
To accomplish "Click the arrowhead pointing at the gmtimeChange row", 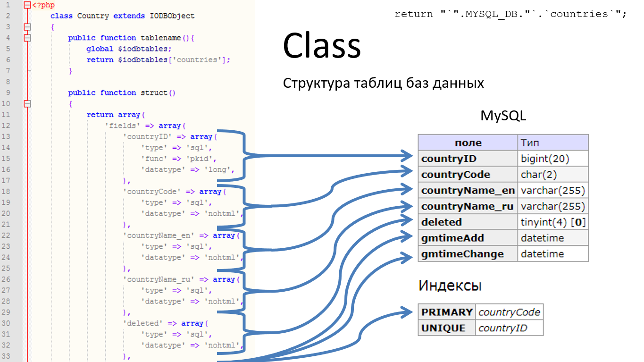I will [407, 255].
